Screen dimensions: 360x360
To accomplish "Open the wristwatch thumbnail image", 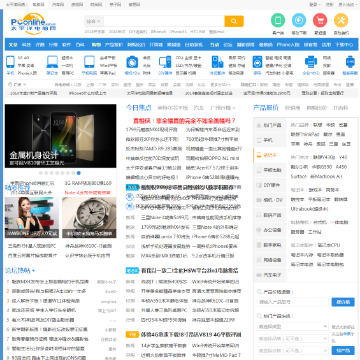I will point(89,217).
